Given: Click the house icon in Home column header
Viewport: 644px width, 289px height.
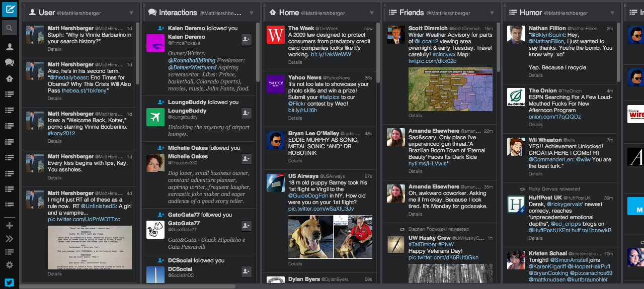Looking at the screenshot, I should click(x=273, y=13).
